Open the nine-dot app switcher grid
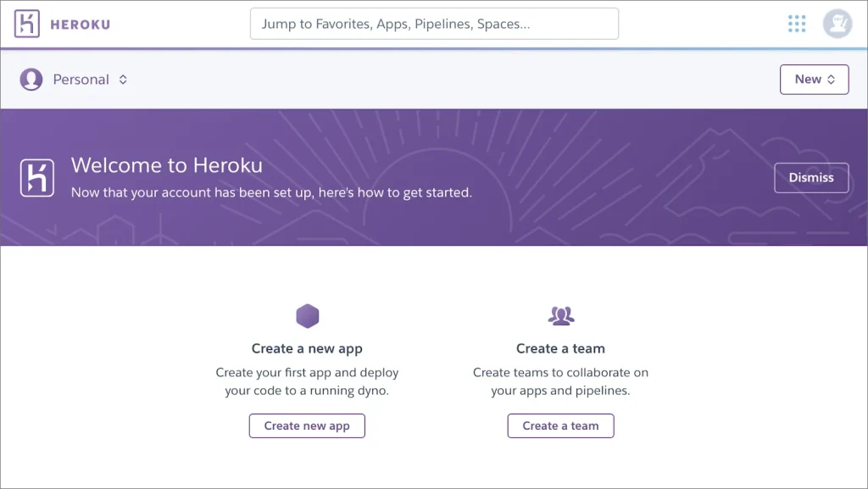 tap(797, 24)
